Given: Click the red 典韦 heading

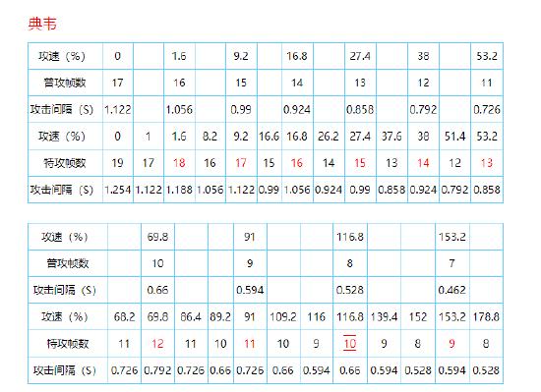Looking at the screenshot, I should tap(42, 24).
